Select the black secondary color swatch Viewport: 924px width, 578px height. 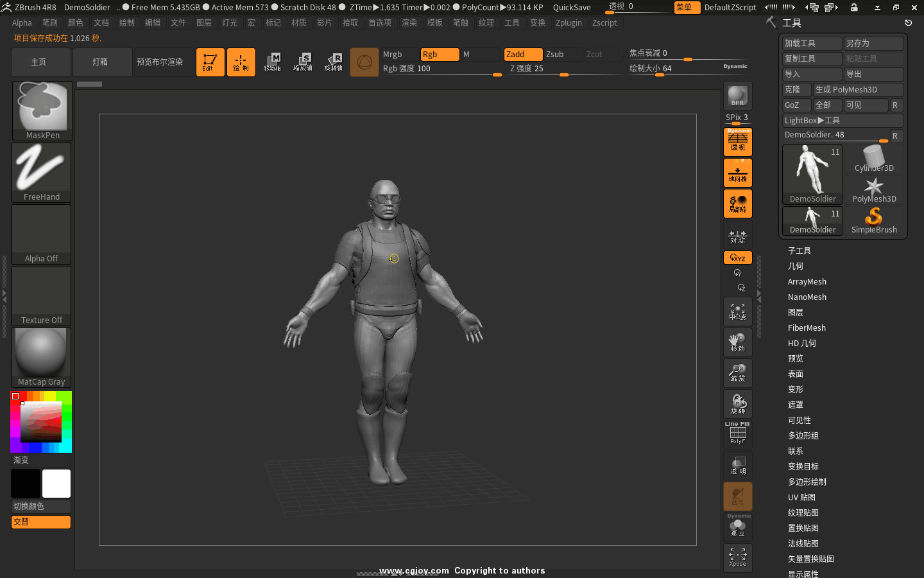(x=26, y=484)
